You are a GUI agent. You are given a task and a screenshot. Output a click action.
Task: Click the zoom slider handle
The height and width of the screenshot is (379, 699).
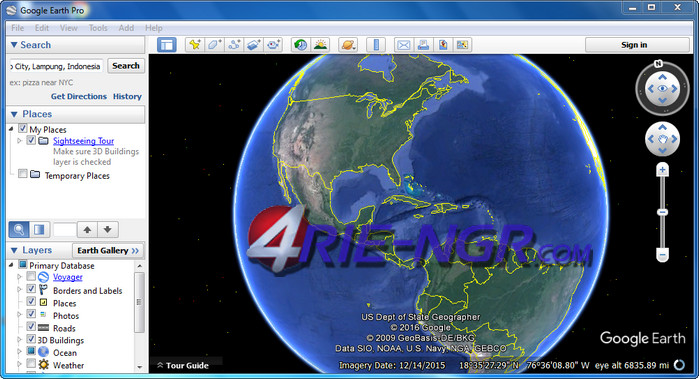(662, 212)
